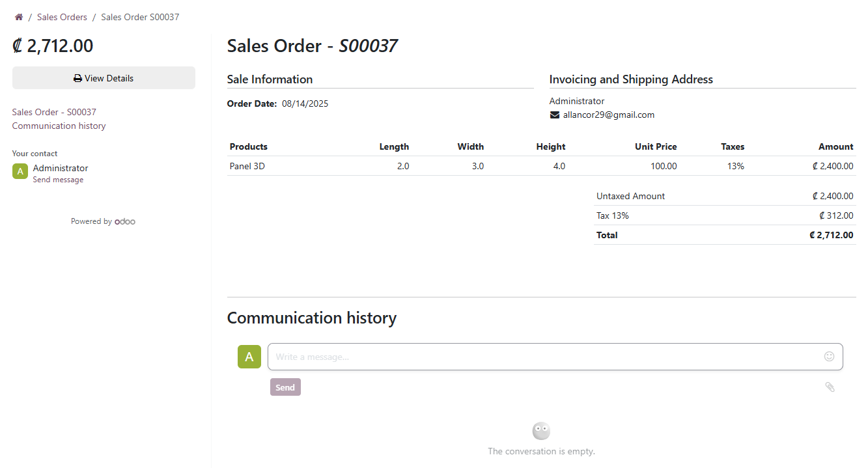868x468 pixels.
Task: Click the Amount column header
Action: (x=835, y=146)
